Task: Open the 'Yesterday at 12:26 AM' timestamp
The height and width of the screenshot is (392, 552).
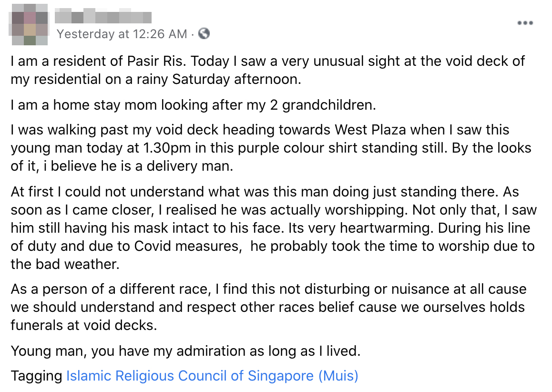Action: pyautogui.click(x=122, y=34)
